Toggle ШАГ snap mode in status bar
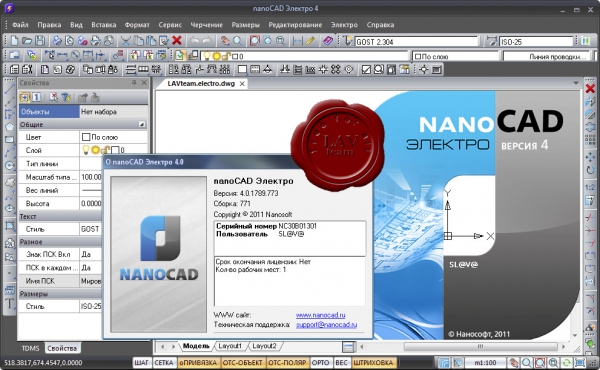The width and height of the screenshot is (600, 370). (x=142, y=362)
